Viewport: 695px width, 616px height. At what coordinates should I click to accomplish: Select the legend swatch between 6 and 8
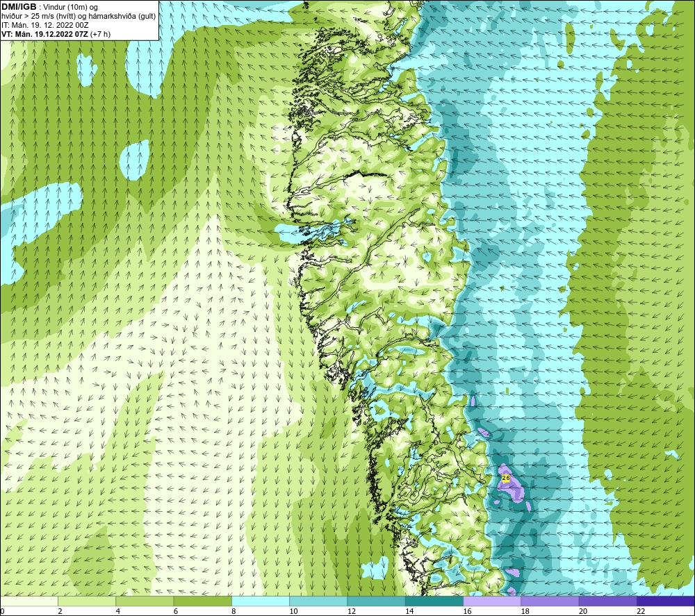(202, 601)
